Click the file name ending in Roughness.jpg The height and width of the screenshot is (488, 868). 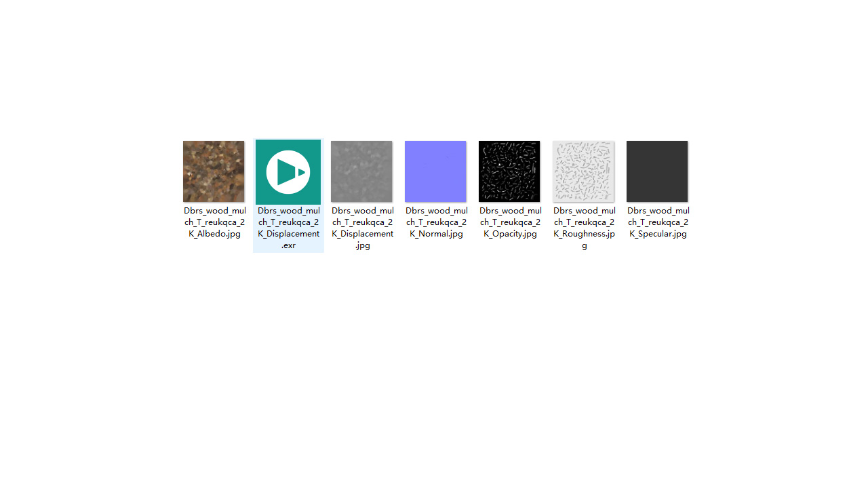[584, 228]
